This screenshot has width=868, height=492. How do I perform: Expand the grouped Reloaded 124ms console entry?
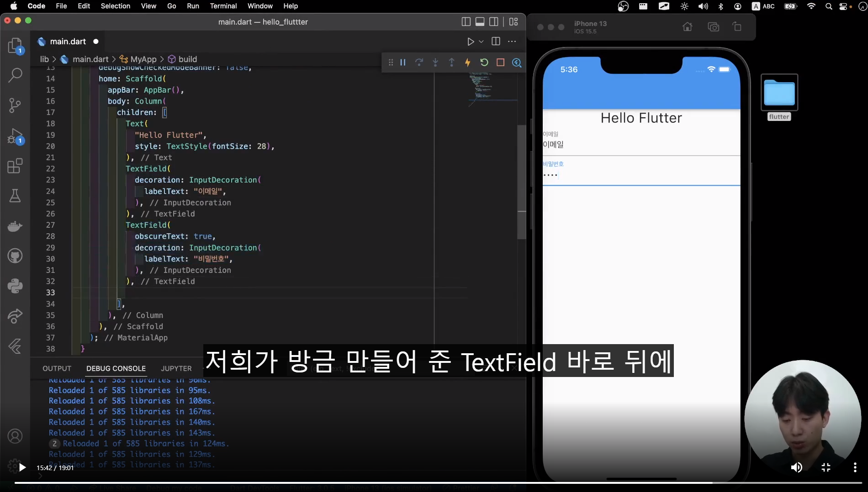tap(54, 444)
